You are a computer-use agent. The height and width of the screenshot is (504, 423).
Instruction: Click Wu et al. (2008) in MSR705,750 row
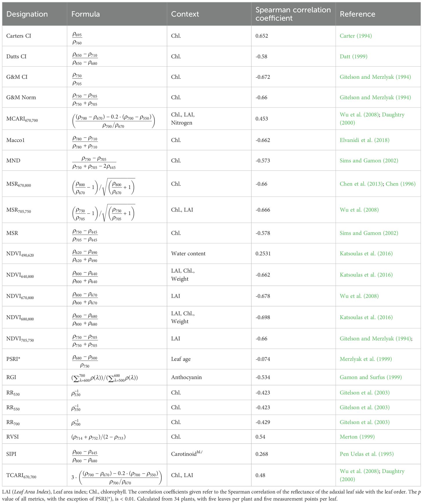(359, 210)
